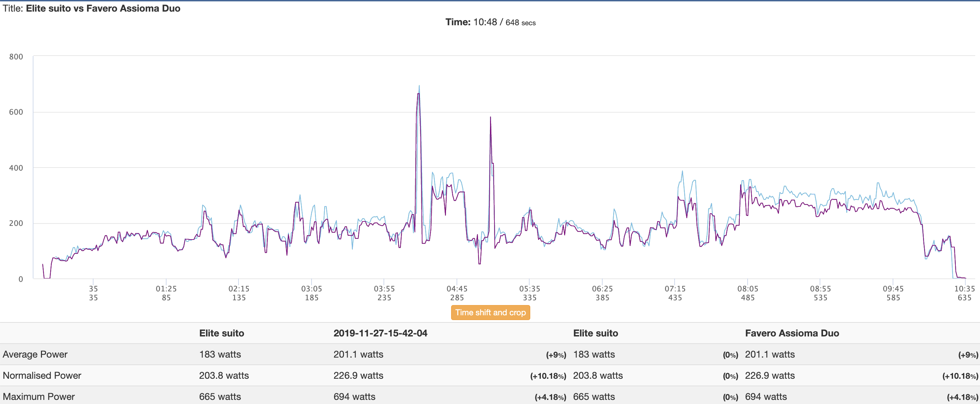Click the 800 y-axis label
Viewport: 980px width, 404px height.
coord(16,57)
